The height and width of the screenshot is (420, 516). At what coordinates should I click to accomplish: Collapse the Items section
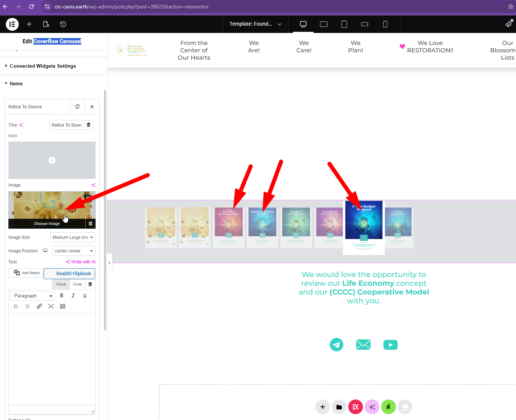[53, 83]
